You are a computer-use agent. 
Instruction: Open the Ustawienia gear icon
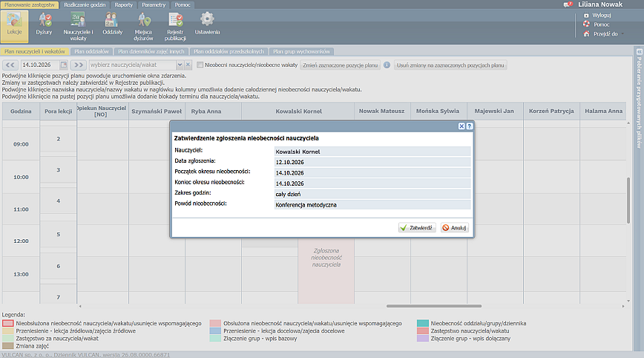pos(207,24)
